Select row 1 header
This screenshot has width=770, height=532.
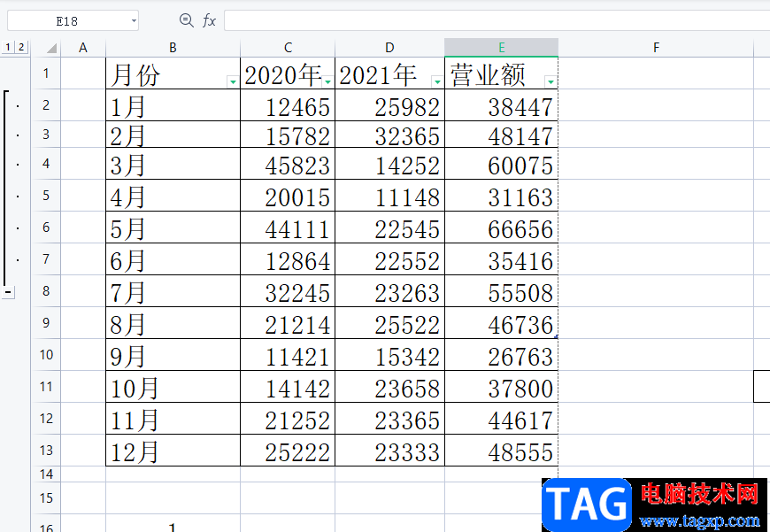46,73
